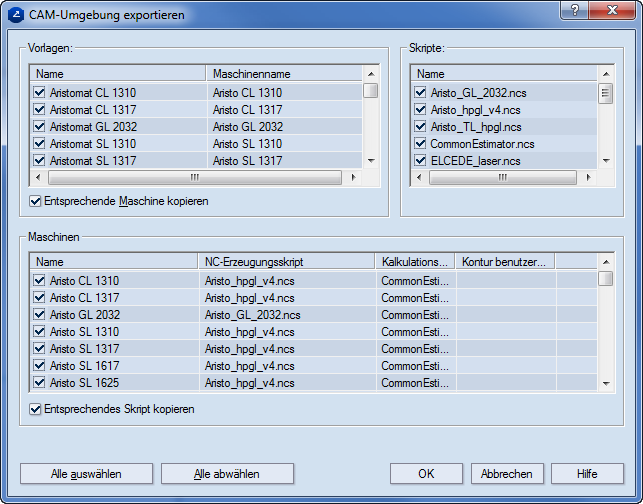This screenshot has width=643, height=504.
Task: Click Vorlagen list scroll down arrow
Action: (x=371, y=160)
